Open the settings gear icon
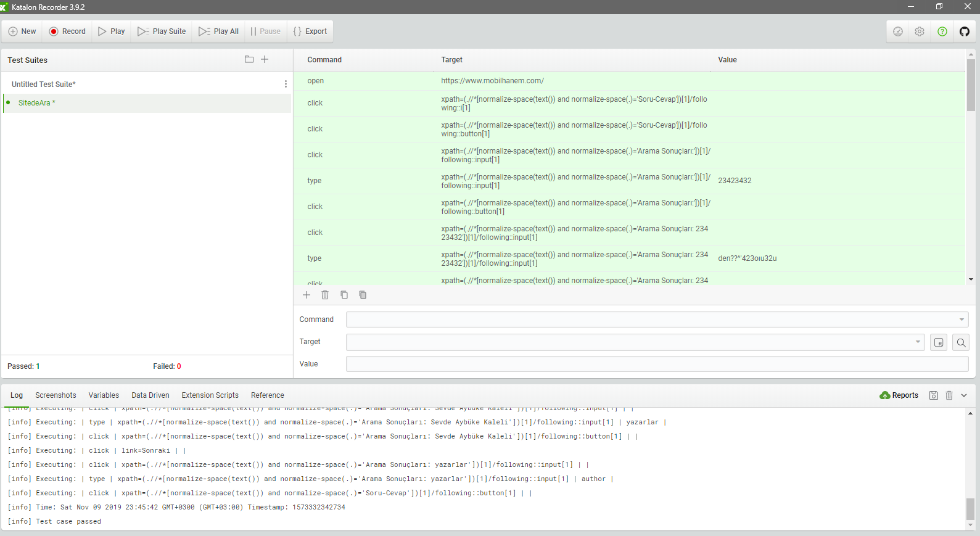Screen dimensions: 980x536 tap(920, 31)
